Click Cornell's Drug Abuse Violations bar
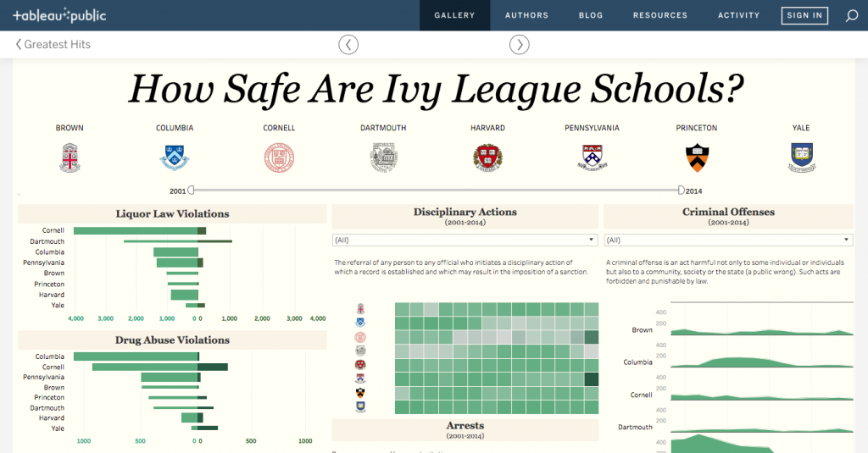The width and height of the screenshot is (868, 453). 160,367
